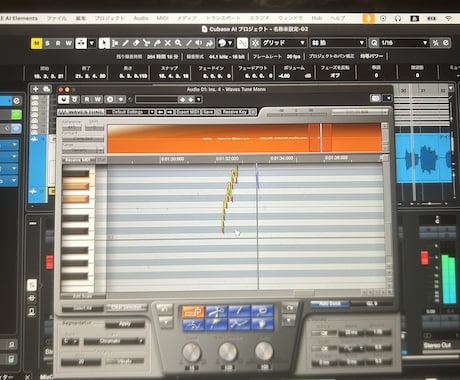Click the Speed knob showing 15

[192, 352]
